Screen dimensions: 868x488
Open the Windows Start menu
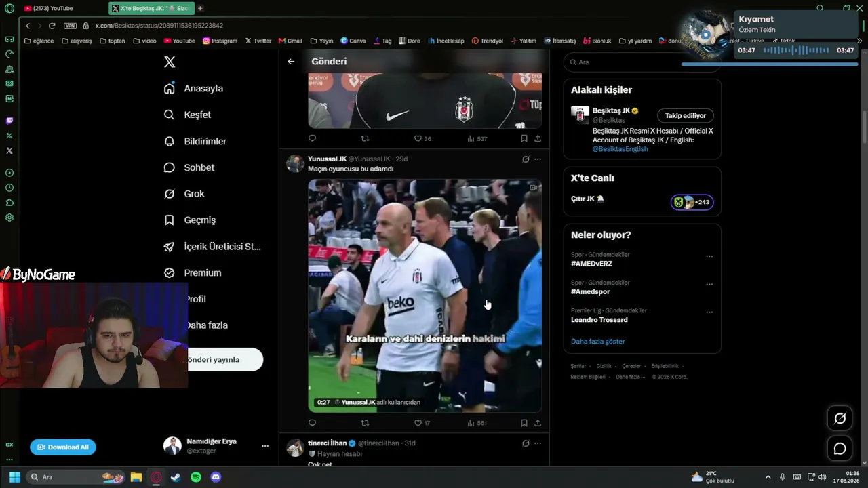tap(15, 477)
